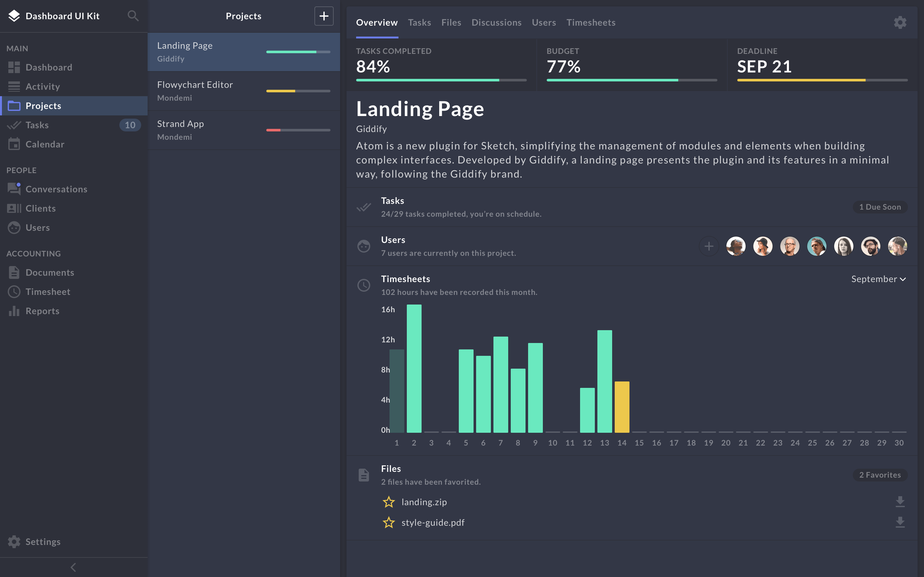Open the Timesheets tab
The width and height of the screenshot is (924, 577).
(x=591, y=22)
